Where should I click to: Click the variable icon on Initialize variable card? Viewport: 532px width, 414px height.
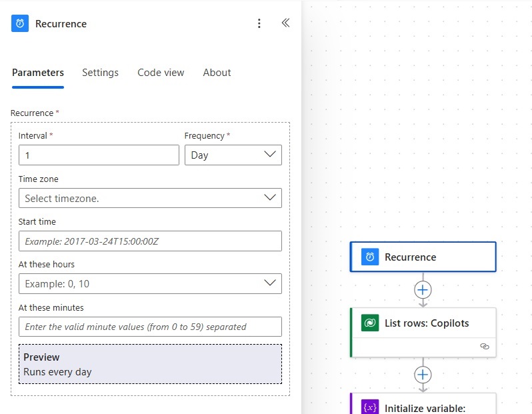coord(370,407)
